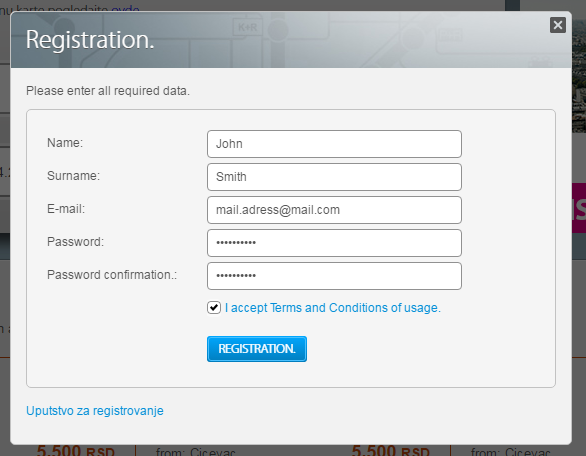
Task: Focus the Password confirmation field
Action: (x=334, y=276)
